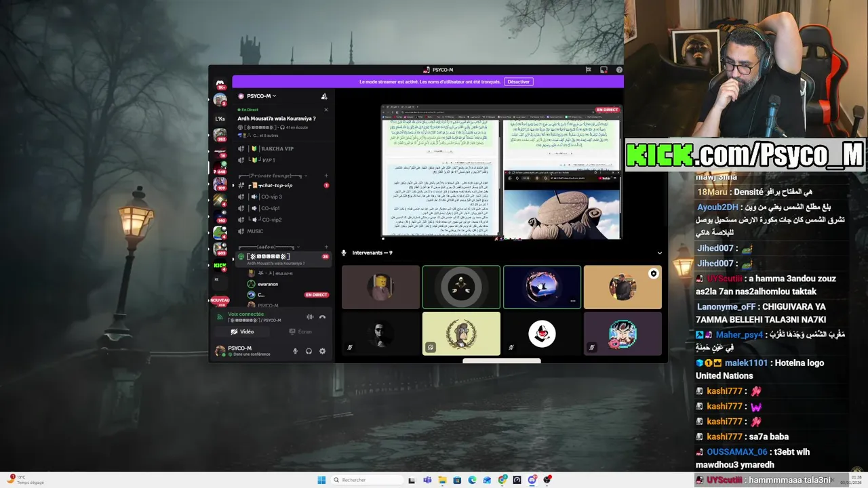Open more options on blue portal avatar tile

click(573, 301)
